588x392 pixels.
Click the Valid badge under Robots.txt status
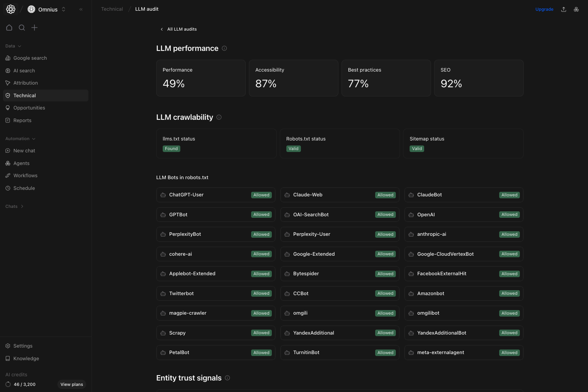[294, 149]
